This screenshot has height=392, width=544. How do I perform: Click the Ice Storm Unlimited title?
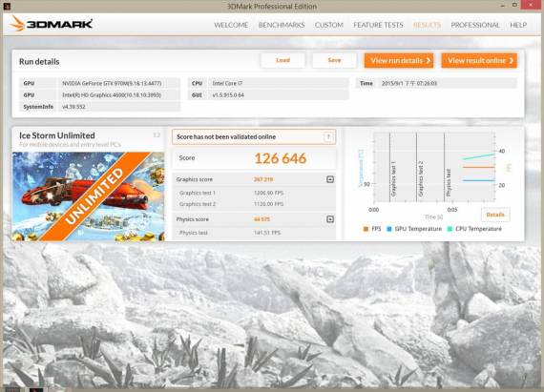(x=57, y=135)
